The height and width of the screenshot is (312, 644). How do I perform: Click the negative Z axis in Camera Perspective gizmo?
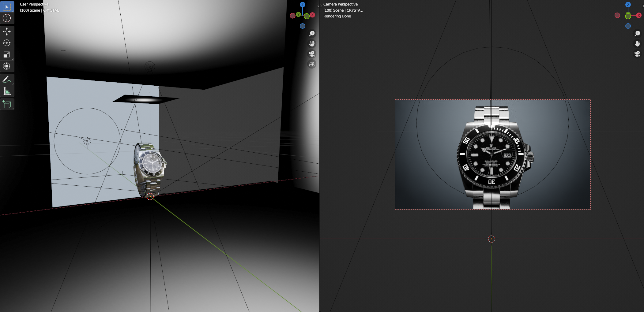tap(628, 26)
